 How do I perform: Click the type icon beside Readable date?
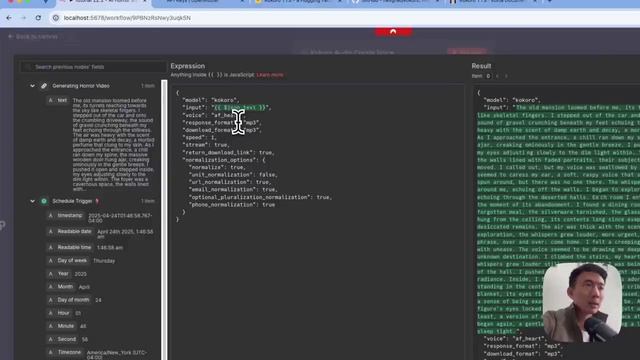tap(51, 231)
